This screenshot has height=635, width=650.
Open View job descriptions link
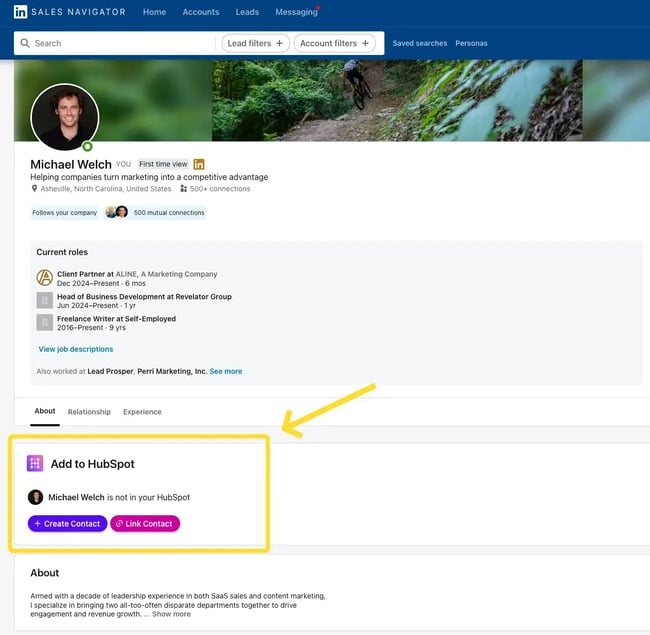[x=76, y=349]
